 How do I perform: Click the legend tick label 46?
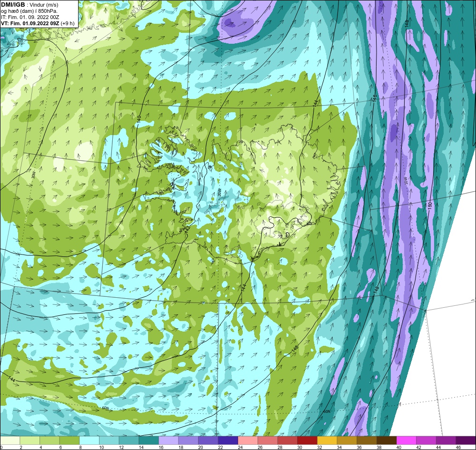(458, 447)
